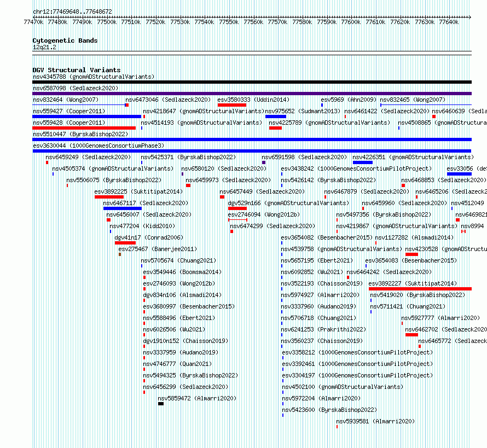This screenshot has height=448, width=487.
Task: Click the nsv6587098 purple variant bar
Action: point(252,94)
